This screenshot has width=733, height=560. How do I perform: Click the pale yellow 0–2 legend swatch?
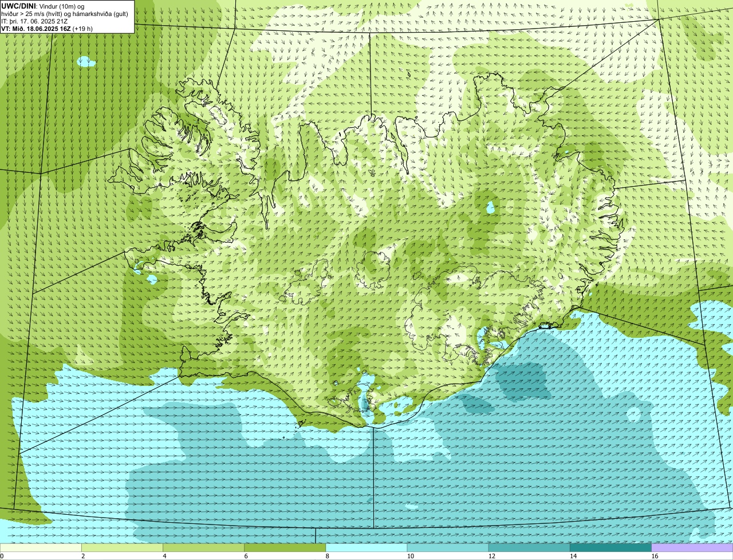(41, 547)
